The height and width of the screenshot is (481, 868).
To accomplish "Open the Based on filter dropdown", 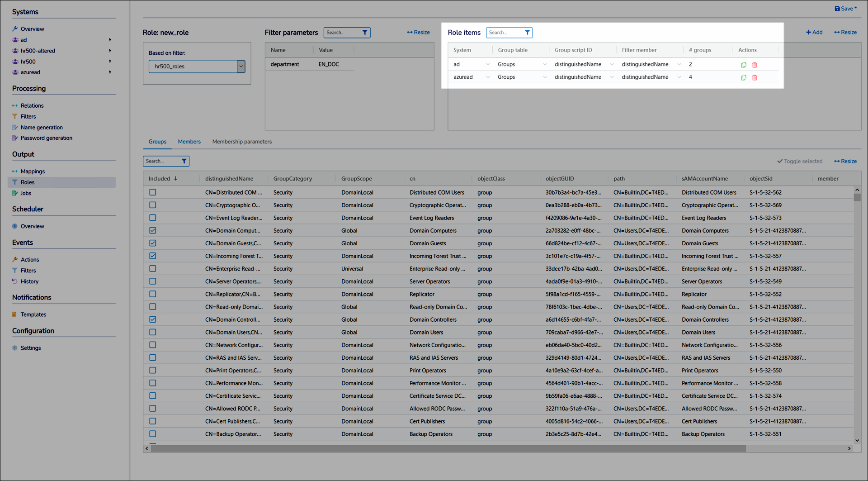I will coord(241,67).
